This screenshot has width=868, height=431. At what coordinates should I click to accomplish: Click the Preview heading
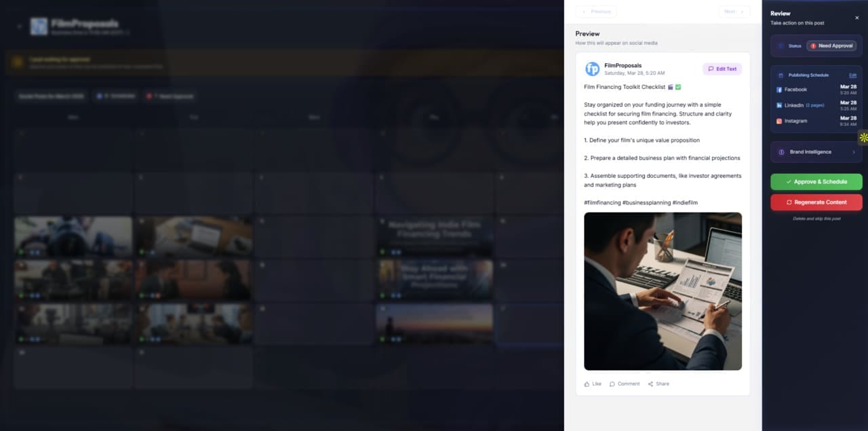[x=587, y=33]
